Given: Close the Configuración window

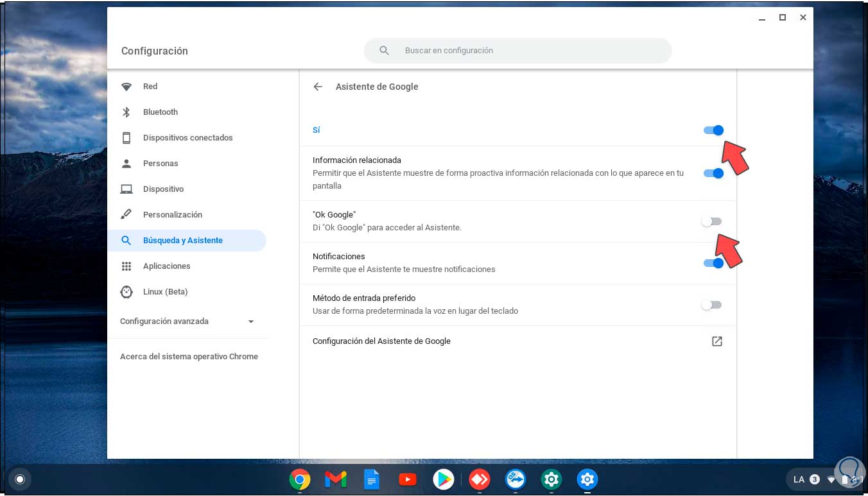Looking at the screenshot, I should pos(803,18).
